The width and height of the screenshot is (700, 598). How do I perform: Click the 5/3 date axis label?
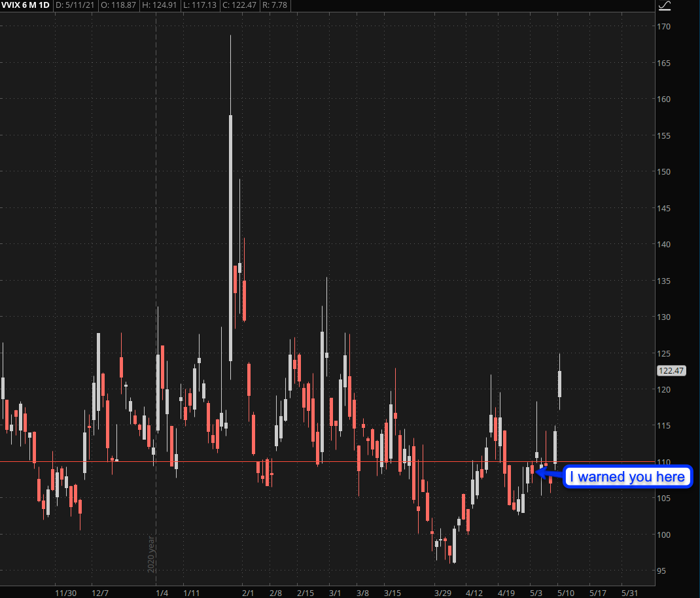pos(536,593)
